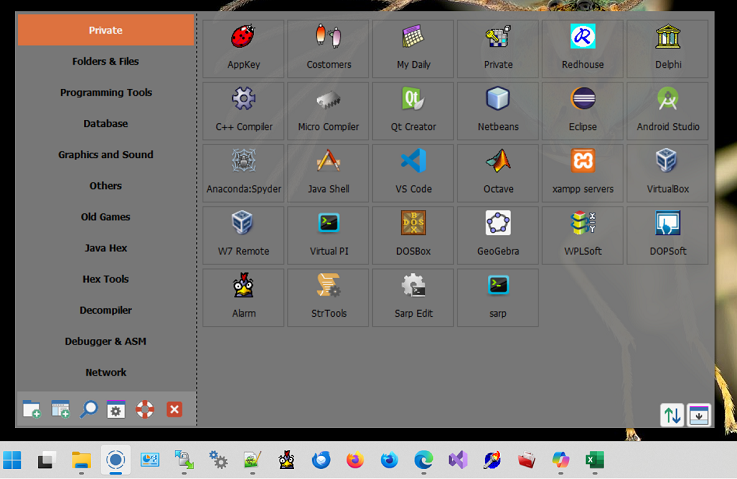
Task: Add a new folder group
Action: click(31, 409)
